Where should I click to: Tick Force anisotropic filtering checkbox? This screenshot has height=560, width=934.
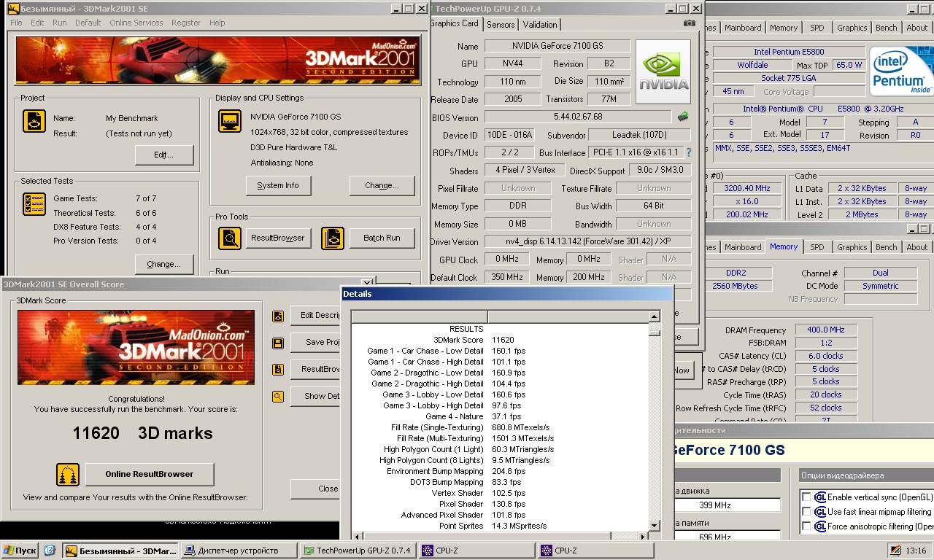pos(806,526)
